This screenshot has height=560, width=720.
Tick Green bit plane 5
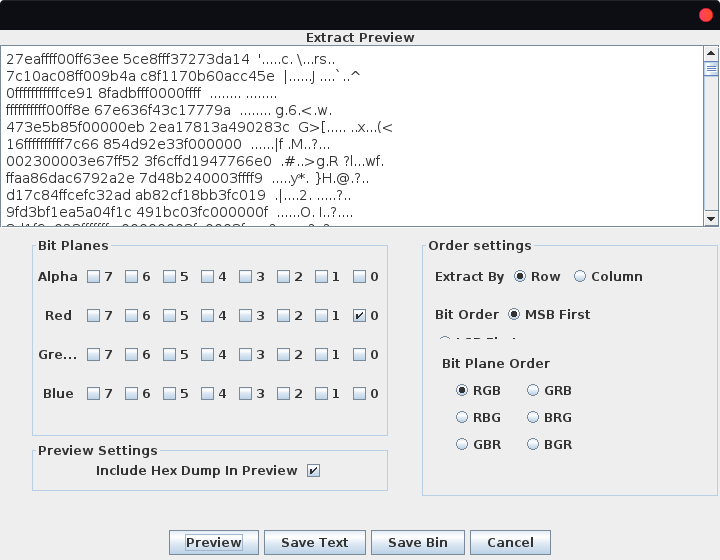point(170,354)
